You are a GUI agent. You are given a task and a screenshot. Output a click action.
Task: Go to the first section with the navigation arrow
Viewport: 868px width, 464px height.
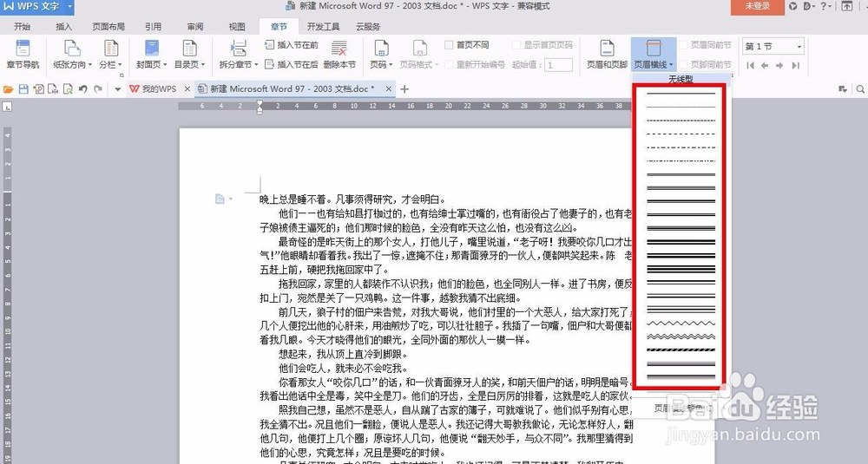pos(751,65)
